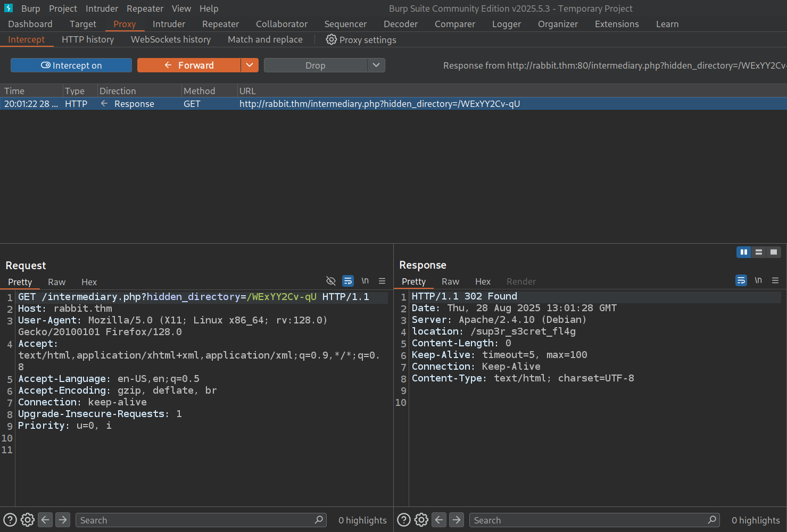Image resolution: width=787 pixels, height=532 pixels.
Task: Toggle word wrap icon in Request panel
Action: pos(348,281)
